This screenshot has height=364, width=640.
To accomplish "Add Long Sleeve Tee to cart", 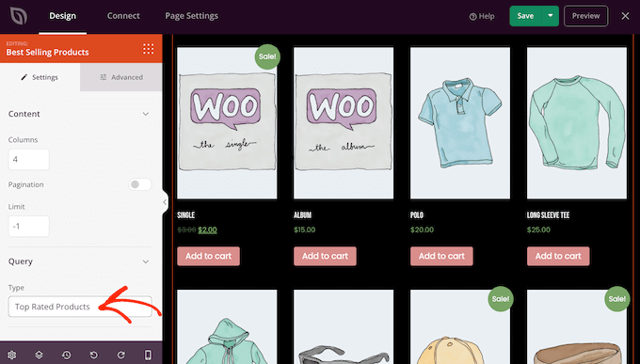I will point(558,256).
